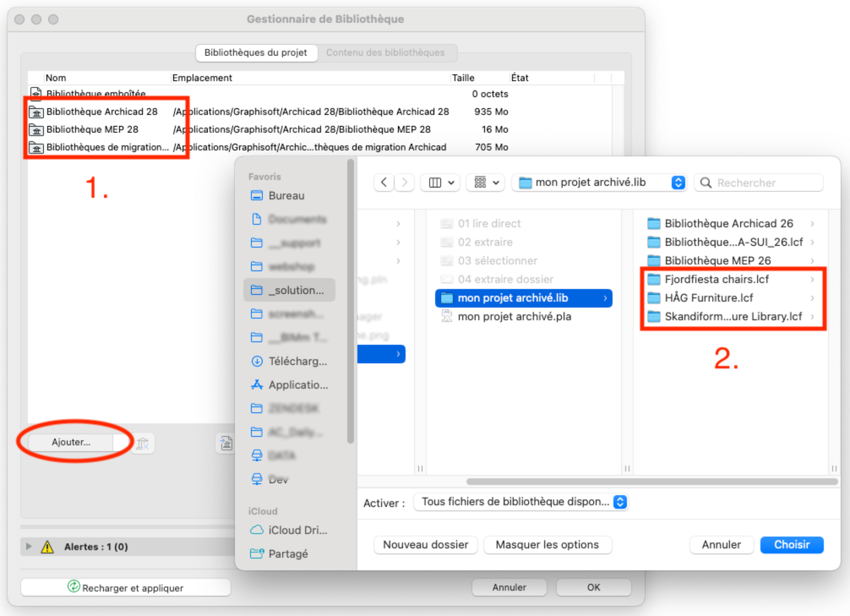850x616 pixels.
Task: Switch to Contenu des bibliothèques tab
Action: pos(386,53)
